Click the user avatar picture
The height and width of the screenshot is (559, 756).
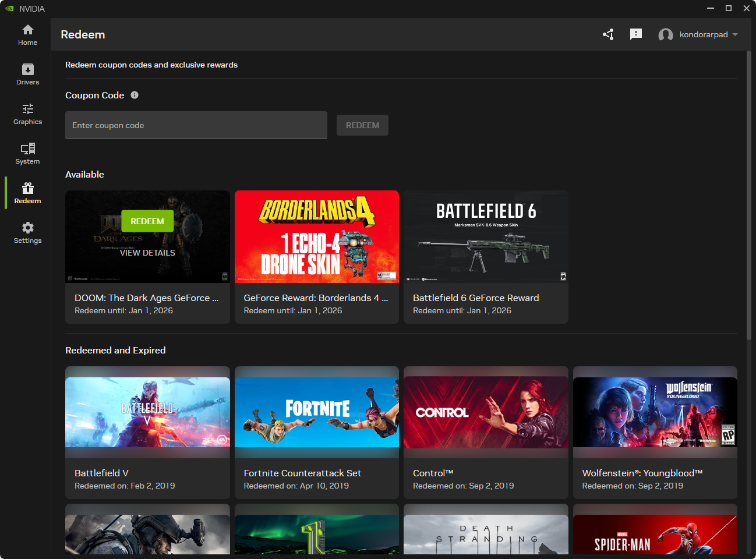coord(665,35)
